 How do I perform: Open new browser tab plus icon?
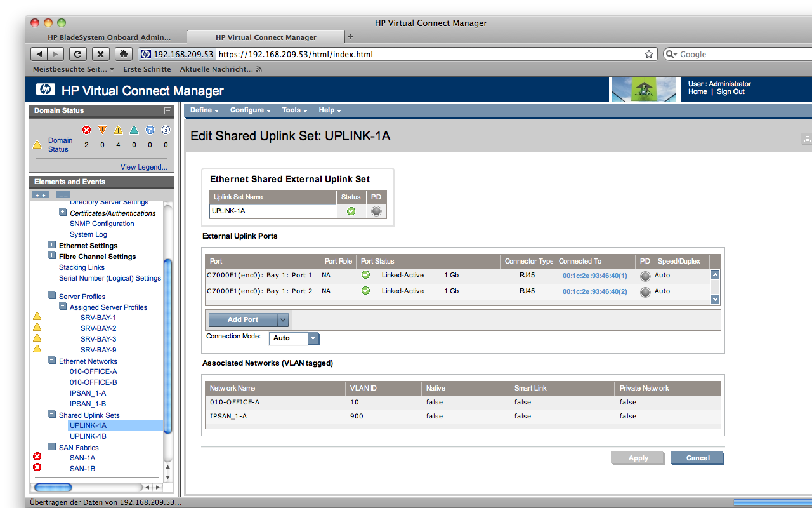[351, 37]
